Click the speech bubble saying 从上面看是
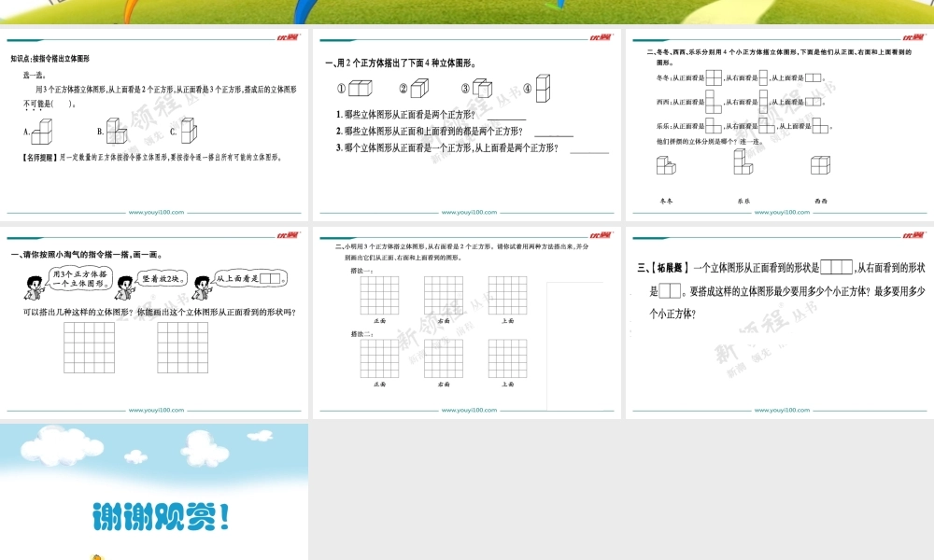Image resolution: width=934 pixels, height=560 pixels. (x=249, y=278)
